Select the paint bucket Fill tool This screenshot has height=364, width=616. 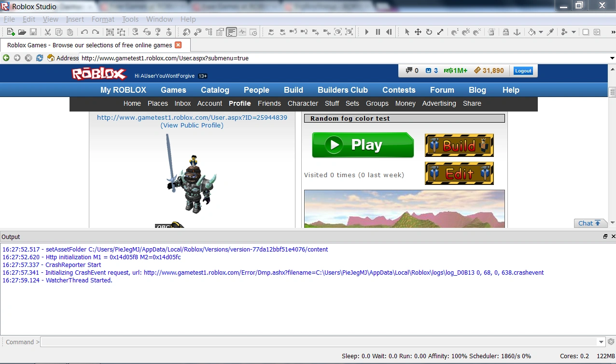[532, 32]
